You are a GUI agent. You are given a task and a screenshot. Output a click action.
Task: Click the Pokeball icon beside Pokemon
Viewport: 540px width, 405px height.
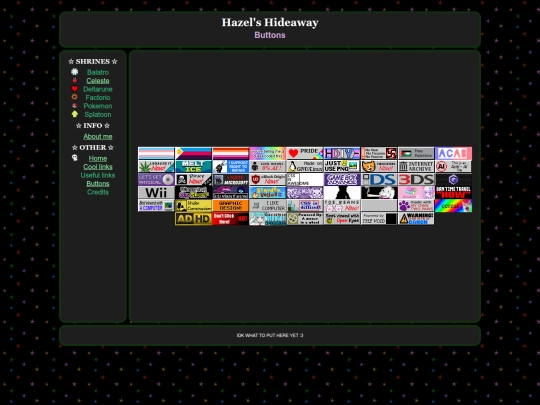75,106
